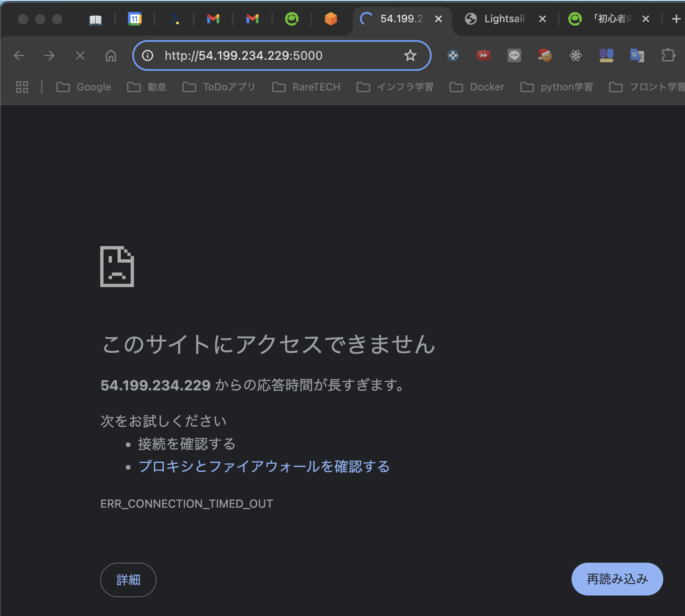This screenshot has height=616, width=685.
Task: Open the Docker bookmarks folder
Action: (477, 87)
